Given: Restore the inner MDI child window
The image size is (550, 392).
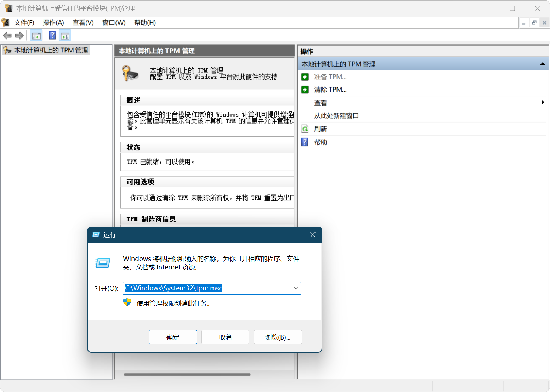Looking at the screenshot, I should [x=534, y=23].
